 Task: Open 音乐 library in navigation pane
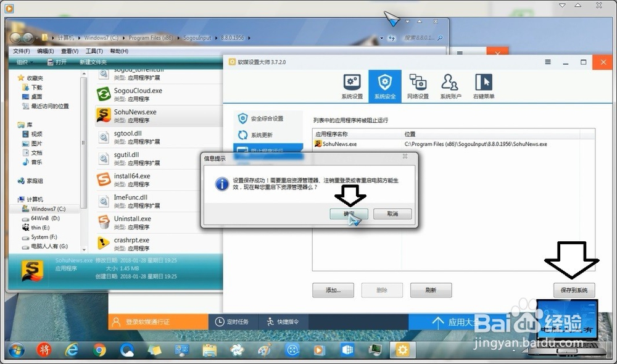(32, 162)
